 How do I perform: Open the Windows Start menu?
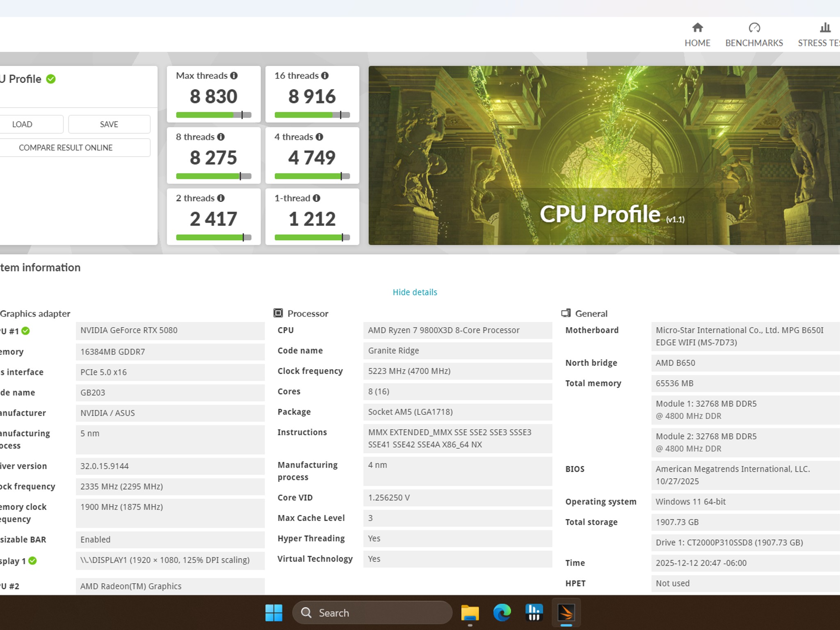point(274,613)
